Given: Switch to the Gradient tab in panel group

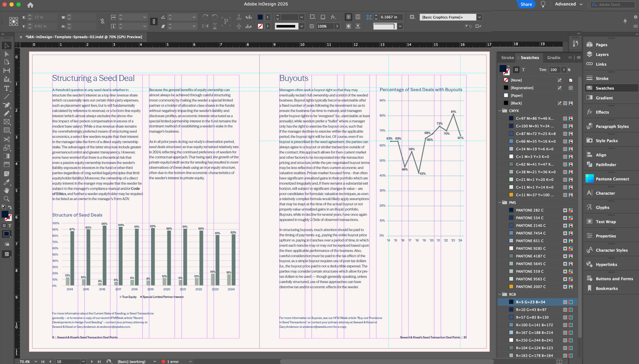Looking at the screenshot, I should [554, 58].
